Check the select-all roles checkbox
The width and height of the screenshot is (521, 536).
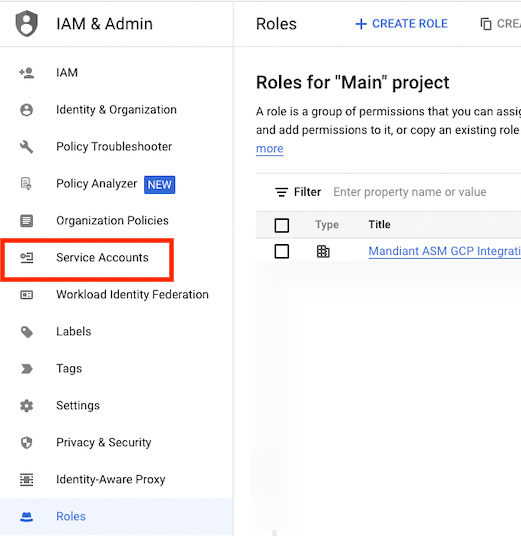282,225
